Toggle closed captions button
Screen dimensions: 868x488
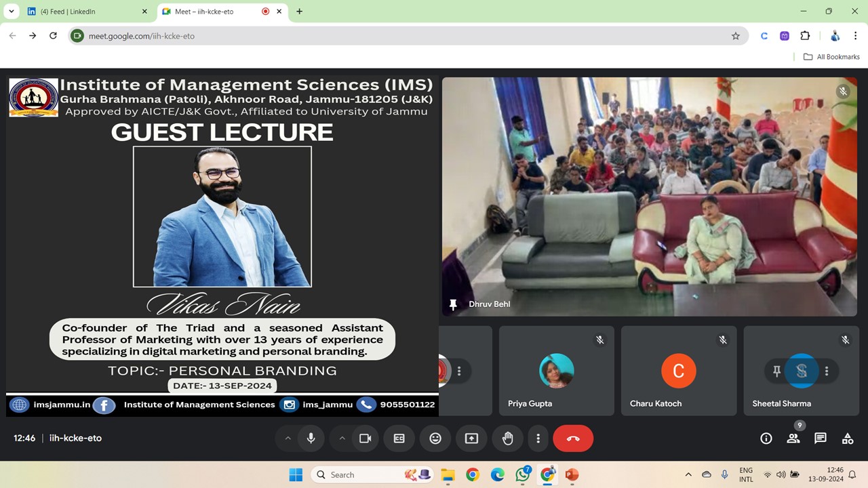point(399,439)
